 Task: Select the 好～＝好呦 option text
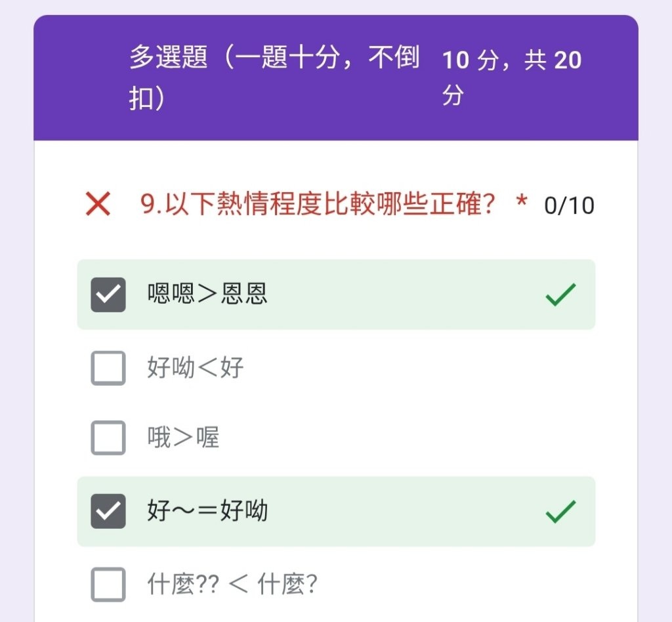[x=207, y=510]
